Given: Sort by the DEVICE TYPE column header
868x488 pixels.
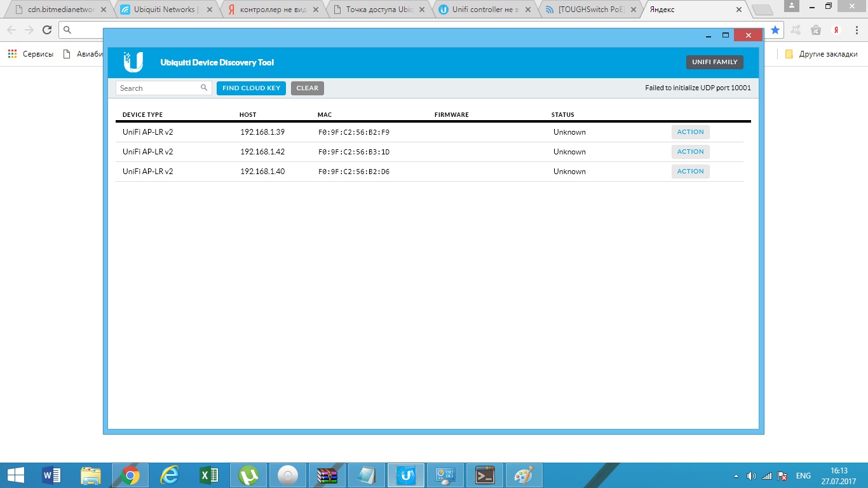Looking at the screenshot, I should pos(142,115).
